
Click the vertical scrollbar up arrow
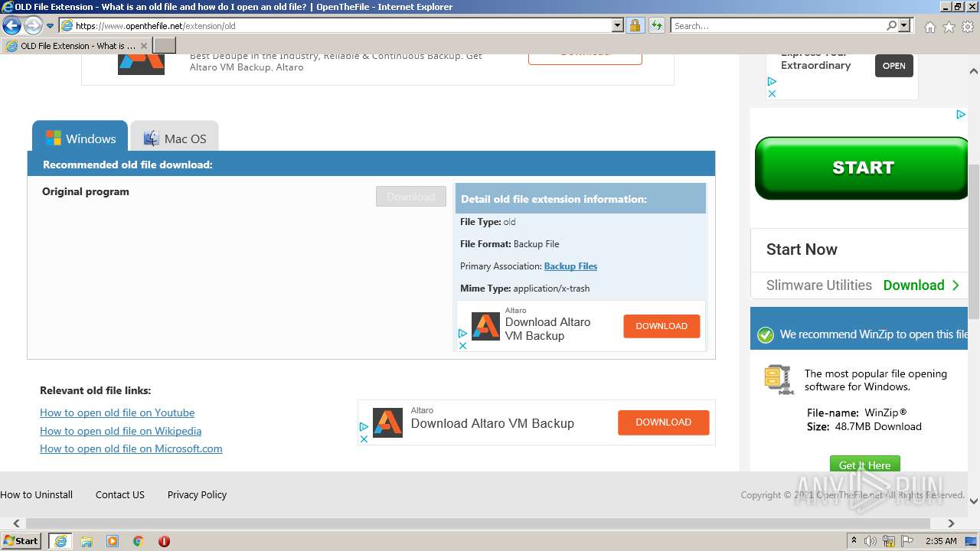click(x=974, y=71)
